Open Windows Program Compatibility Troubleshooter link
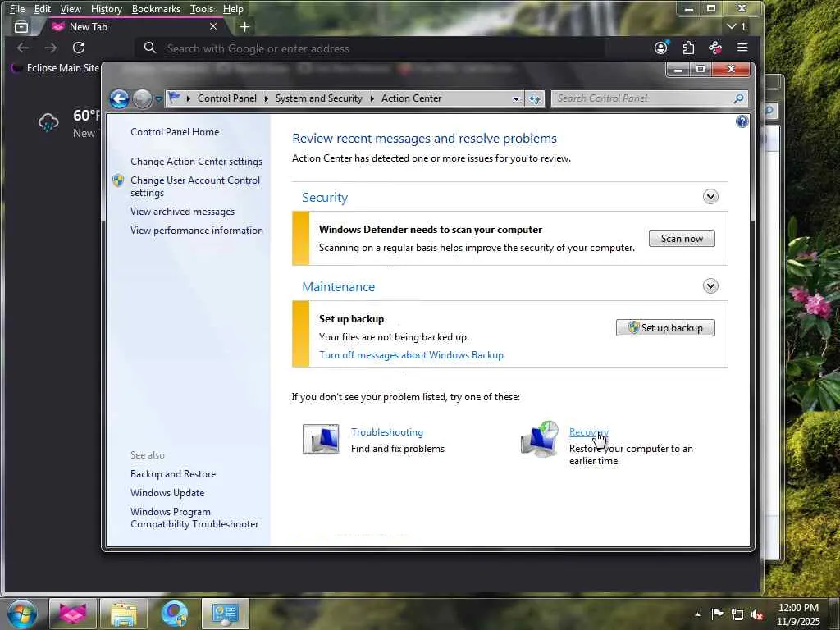This screenshot has height=630, width=840. [194, 518]
